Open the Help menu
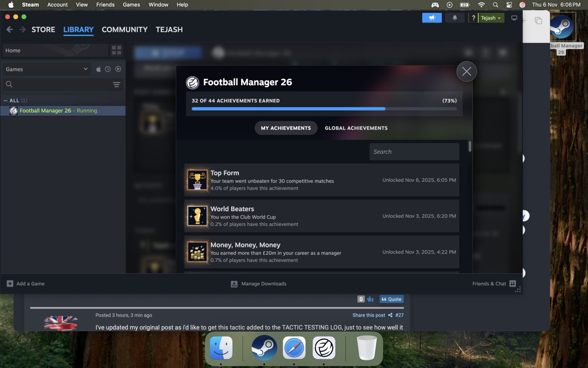Viewport: 588px width, 368px height. [x=182, y=5]
